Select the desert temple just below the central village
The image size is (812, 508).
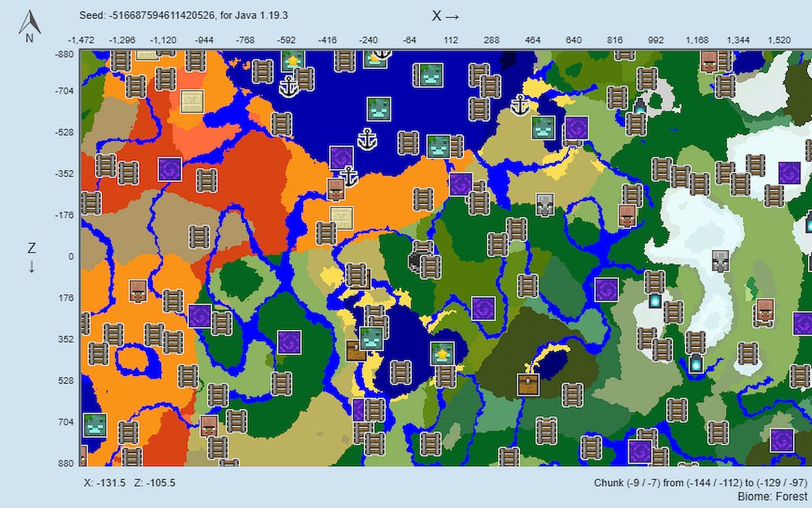(341, 217)
